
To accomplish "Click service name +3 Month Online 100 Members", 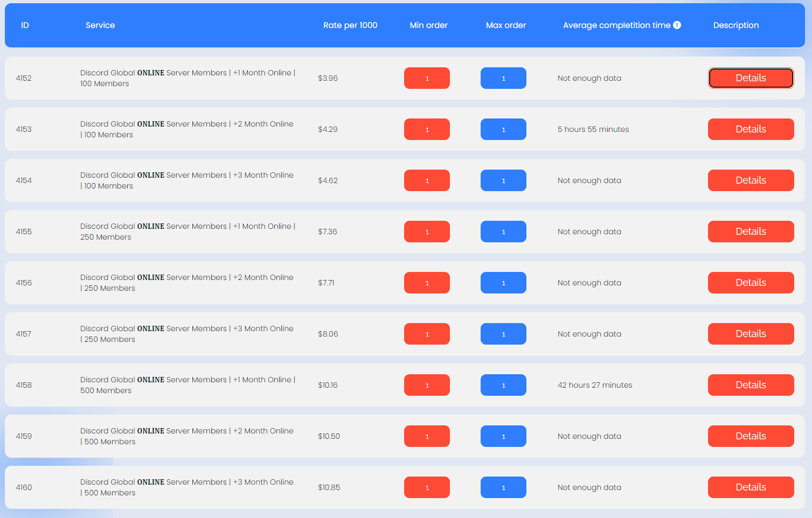I will tap(187, 180).
